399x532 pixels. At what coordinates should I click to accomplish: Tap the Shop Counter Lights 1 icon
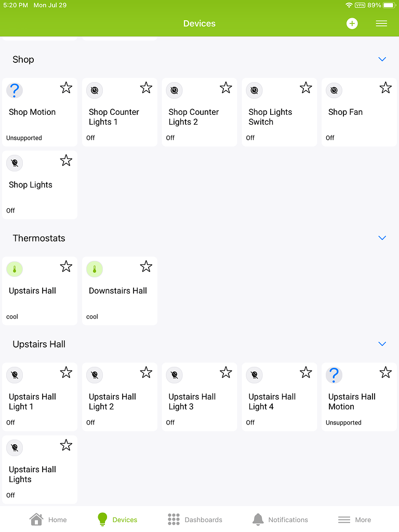(95, 90)
